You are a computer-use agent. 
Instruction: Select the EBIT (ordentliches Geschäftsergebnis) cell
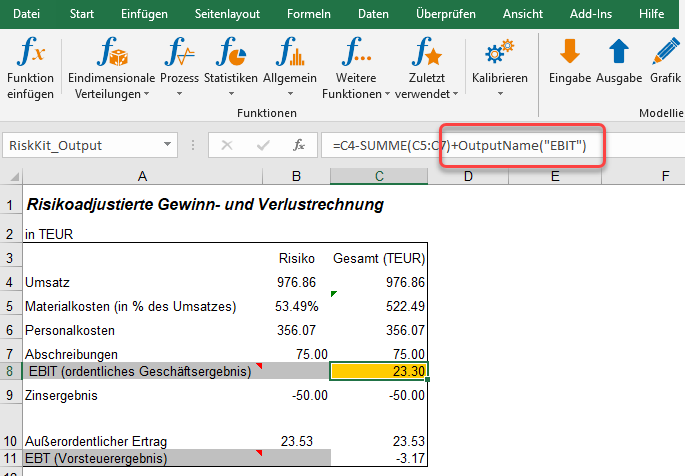click(x=142, y=371)
